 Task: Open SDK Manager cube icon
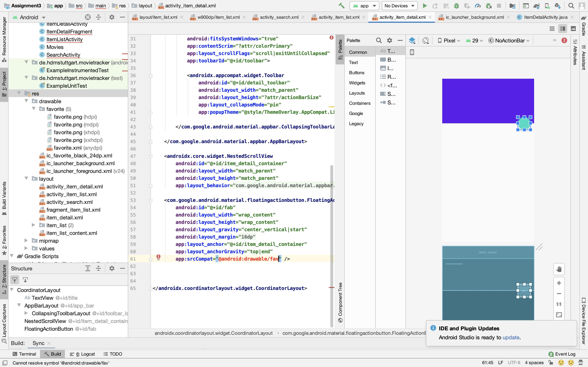click(557, 6)
